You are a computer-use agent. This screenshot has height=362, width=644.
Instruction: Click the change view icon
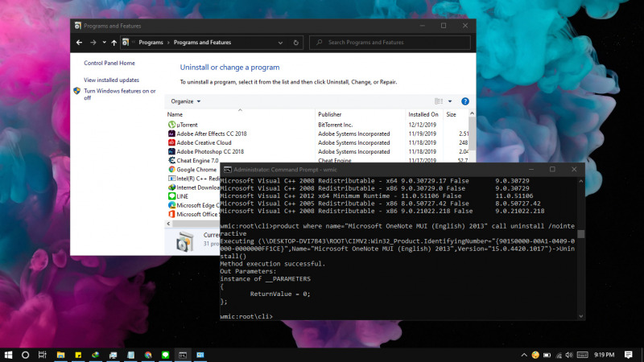439,101
